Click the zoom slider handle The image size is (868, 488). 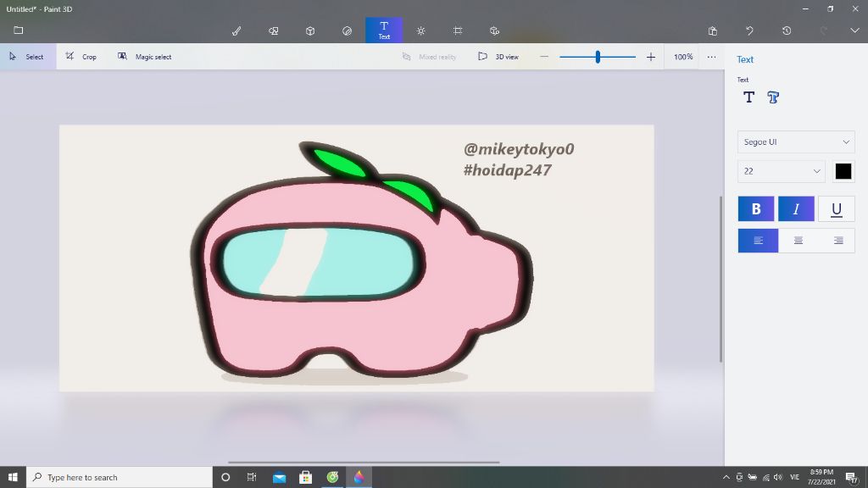point(598,57)
